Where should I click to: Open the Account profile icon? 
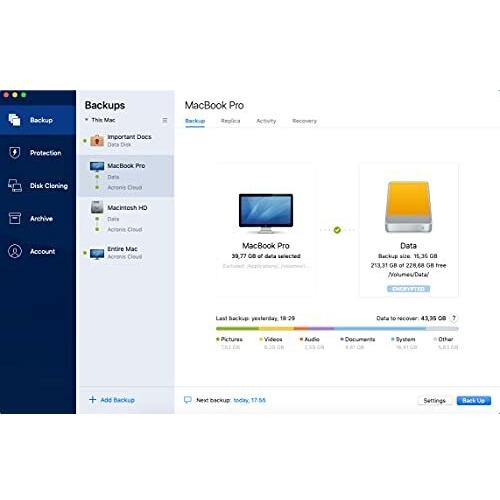click(x=15, y=251)
